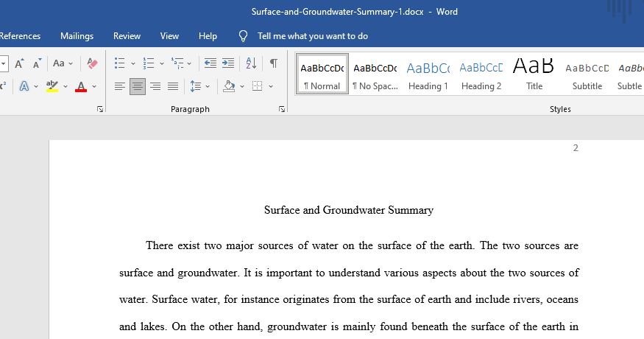
Task: Apply paragraph shading paint bucket
Action: pos(229,86)
